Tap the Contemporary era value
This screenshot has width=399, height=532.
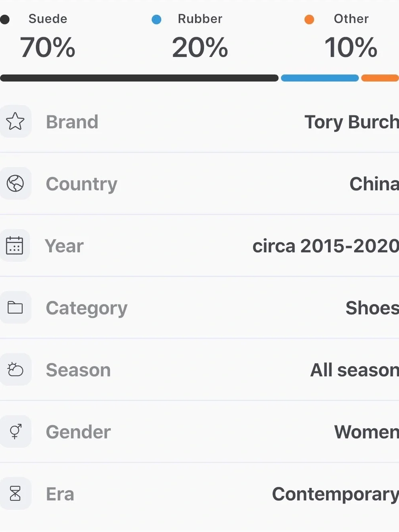coord(336,494)
